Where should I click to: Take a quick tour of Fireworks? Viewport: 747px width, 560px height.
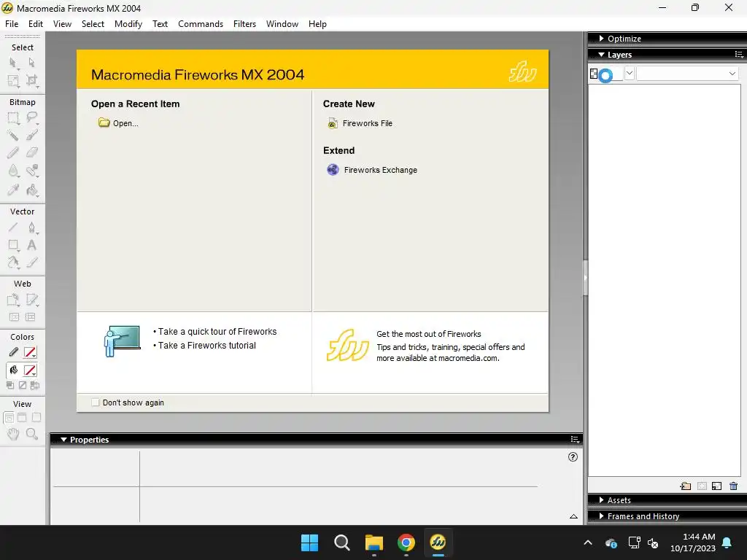tap(217, 332)
